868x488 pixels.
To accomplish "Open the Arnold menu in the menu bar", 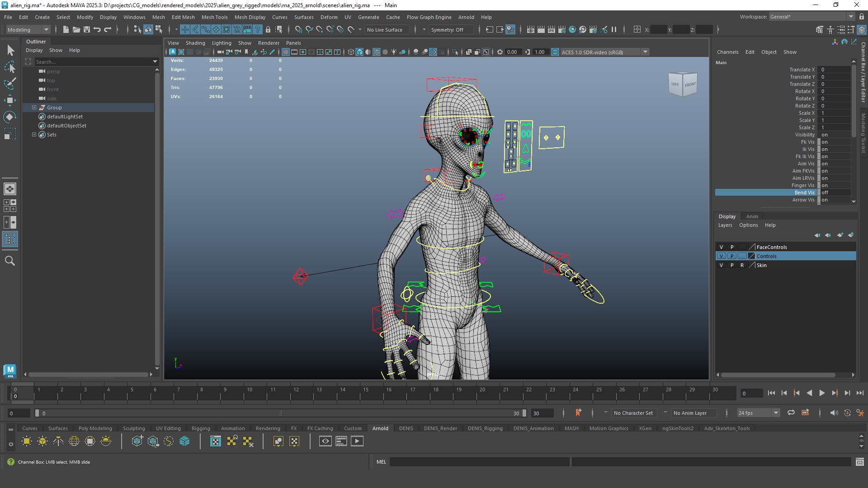I will (x=466, y=17).
